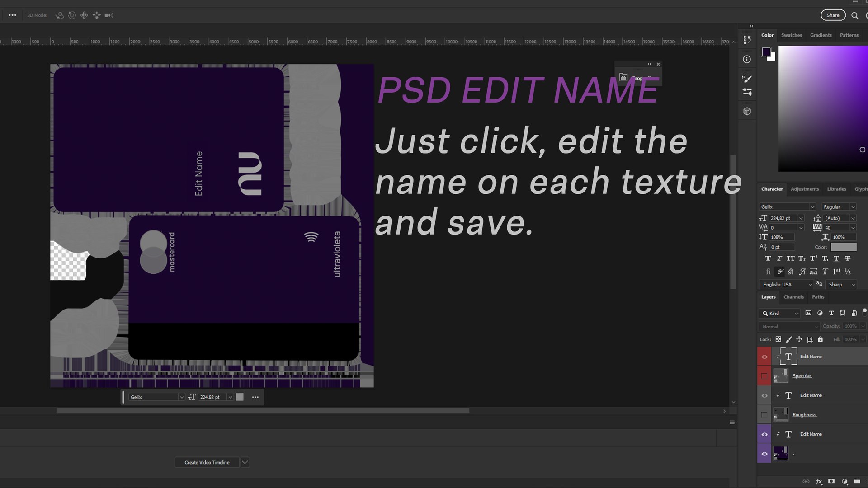Open the Info panel icon
Image resolution: width=868 pixels, height=488 pixels.
(x=747, y=59)
